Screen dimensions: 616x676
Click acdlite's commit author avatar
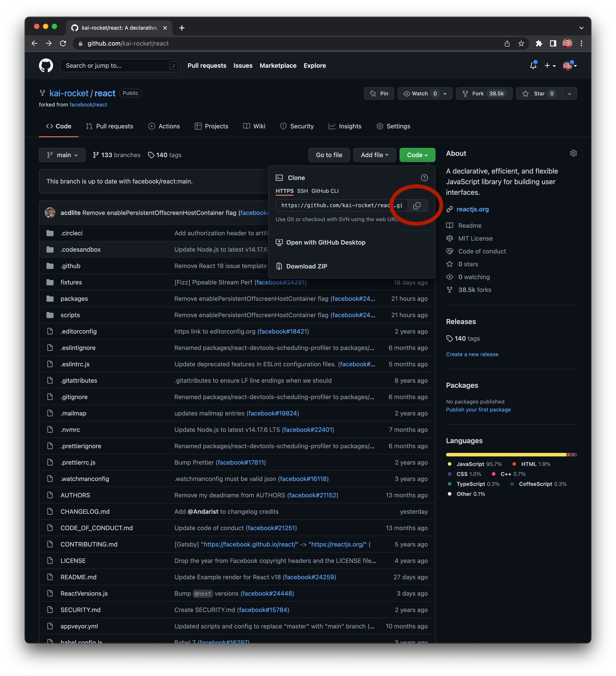pyautogui.click(x=50, y=213)
